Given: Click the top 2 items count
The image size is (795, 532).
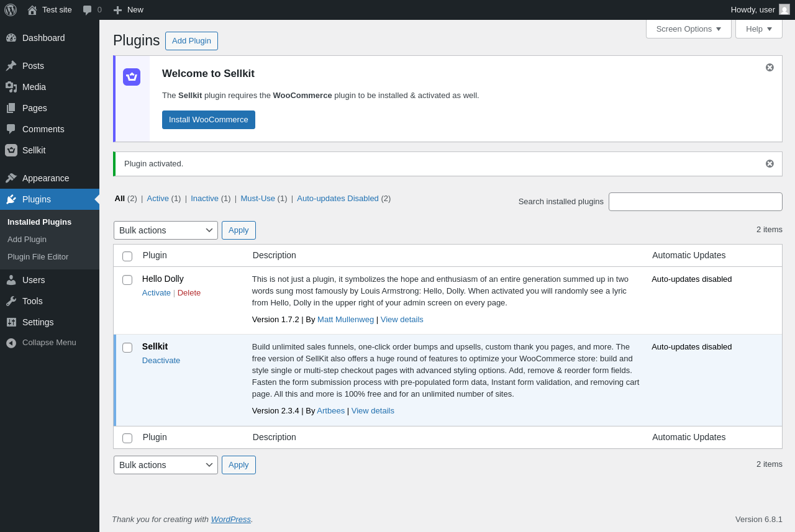Looking at the screenshot, I should click(770, 230).
